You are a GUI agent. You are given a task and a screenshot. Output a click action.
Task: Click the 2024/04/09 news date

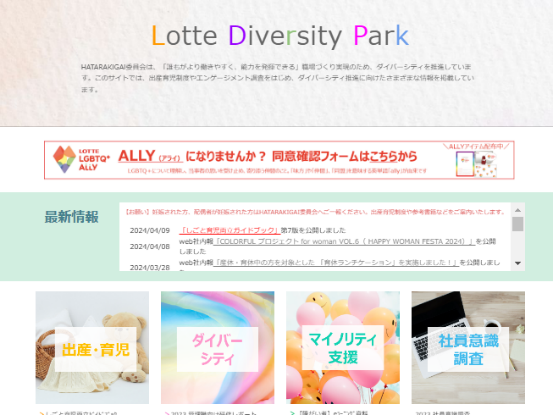(x=150, y=231)
